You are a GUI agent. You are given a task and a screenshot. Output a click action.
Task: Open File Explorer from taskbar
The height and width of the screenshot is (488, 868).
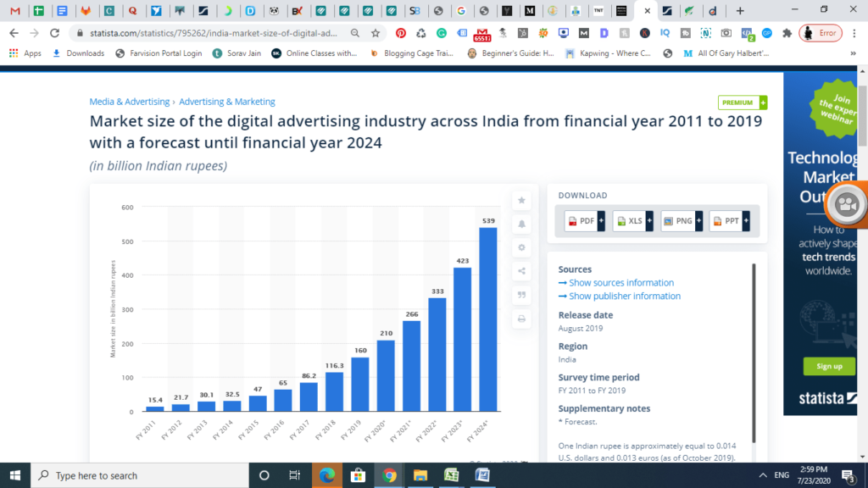420,475
